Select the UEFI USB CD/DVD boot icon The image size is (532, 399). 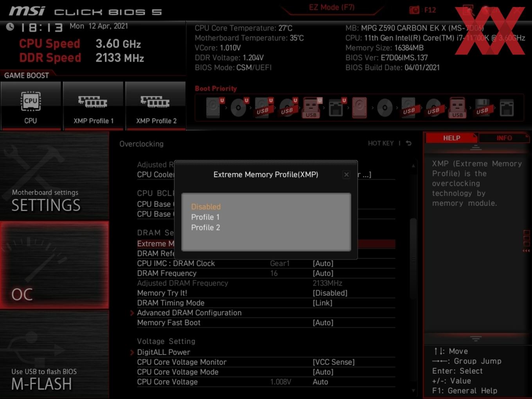tap(287, 108)
